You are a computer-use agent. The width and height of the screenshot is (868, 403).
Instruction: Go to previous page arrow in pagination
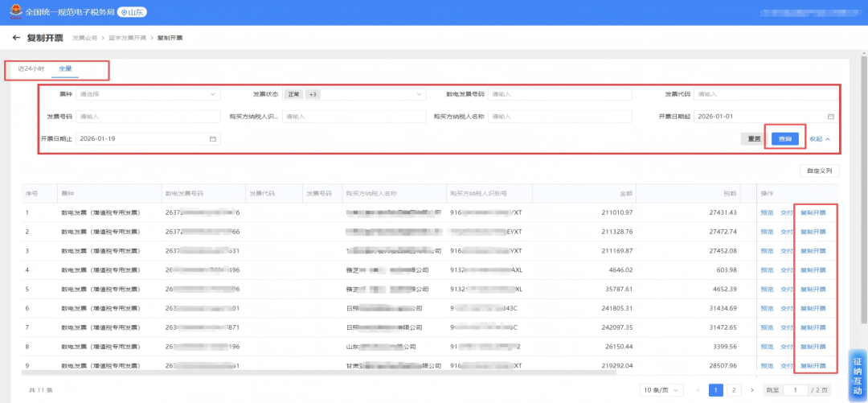[698, 390]
